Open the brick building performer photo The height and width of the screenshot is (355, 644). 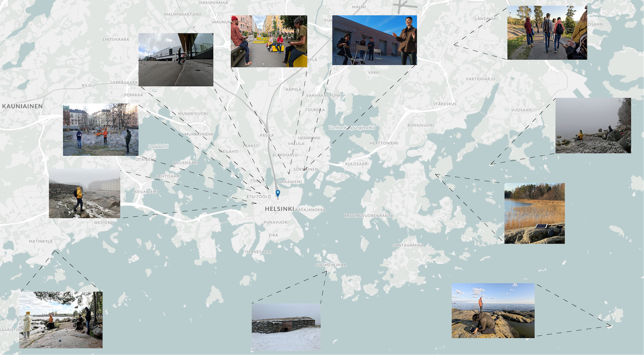[x=374, y=40]
